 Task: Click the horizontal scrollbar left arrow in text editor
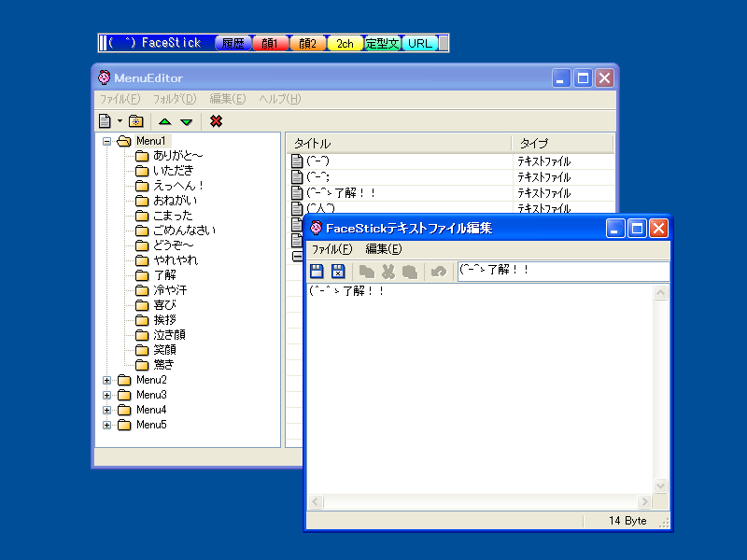pyautogui.click(x=316, y=501)
